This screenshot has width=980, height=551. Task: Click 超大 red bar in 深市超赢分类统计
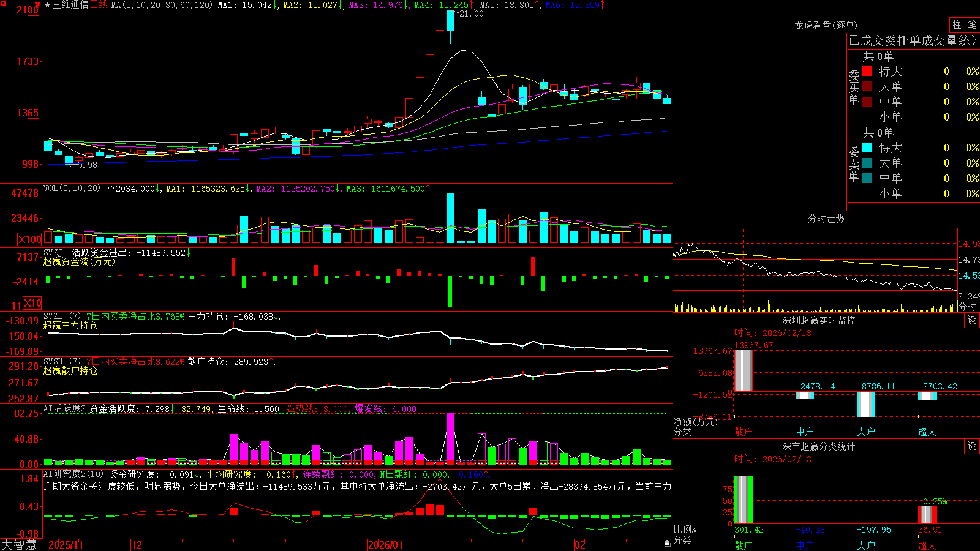pyautogui.click(x=927, y=515)
